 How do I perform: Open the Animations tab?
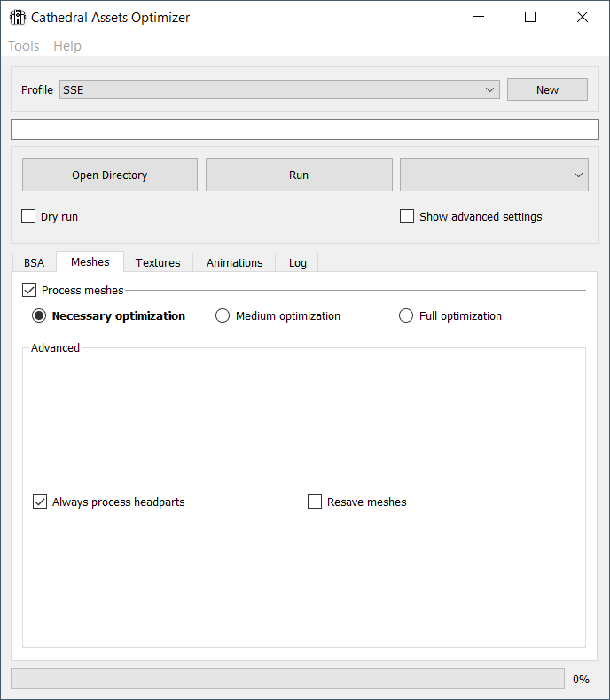(x=234, y=262)
